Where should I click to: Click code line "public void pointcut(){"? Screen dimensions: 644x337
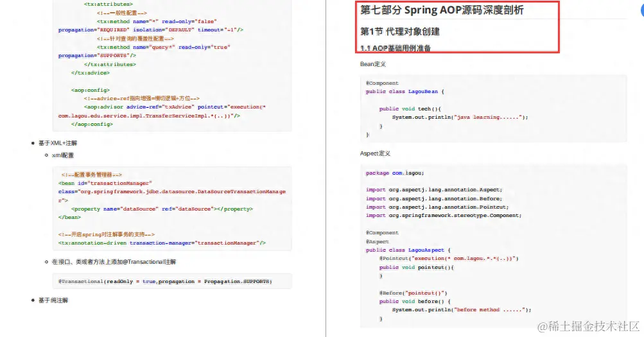tap(417, 268)
